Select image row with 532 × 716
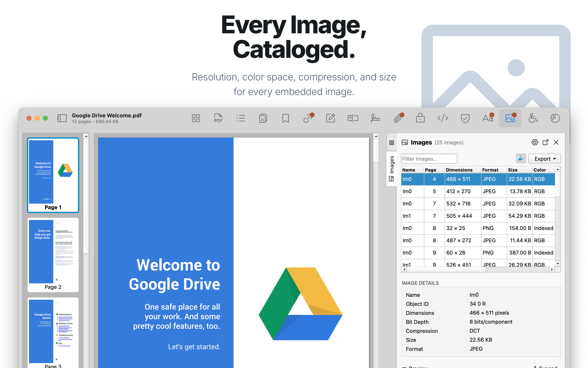 point(478,203)
